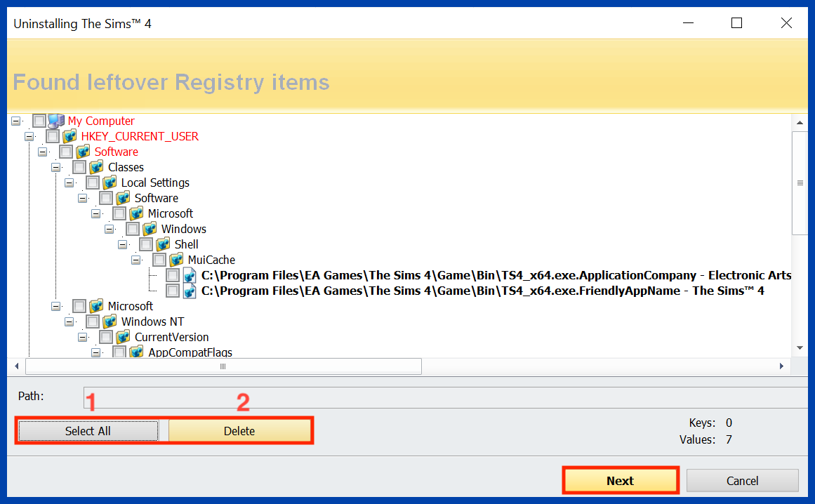Enable checkbox for FriendlyAppName value
Screen dimensions: 815x504
coord(173,291)
